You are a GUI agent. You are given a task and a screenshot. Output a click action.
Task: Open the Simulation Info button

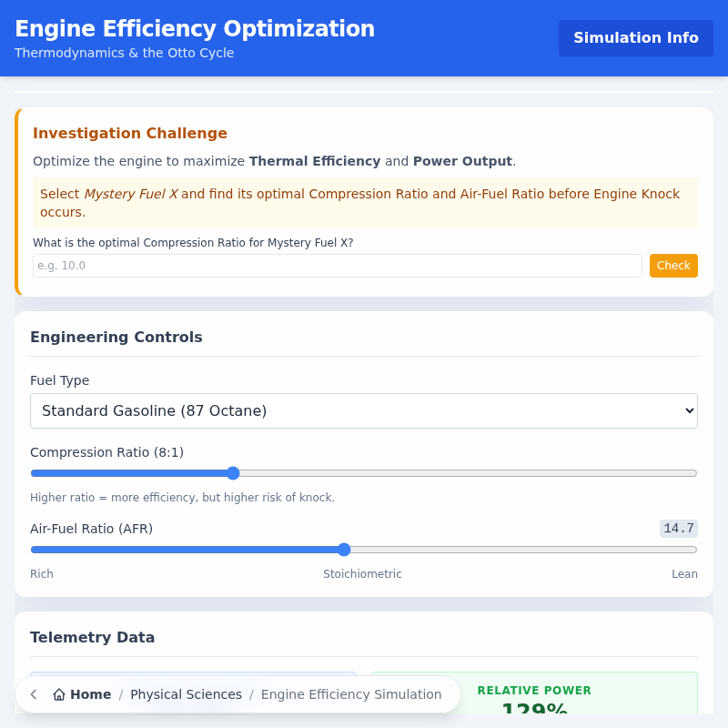635,37
